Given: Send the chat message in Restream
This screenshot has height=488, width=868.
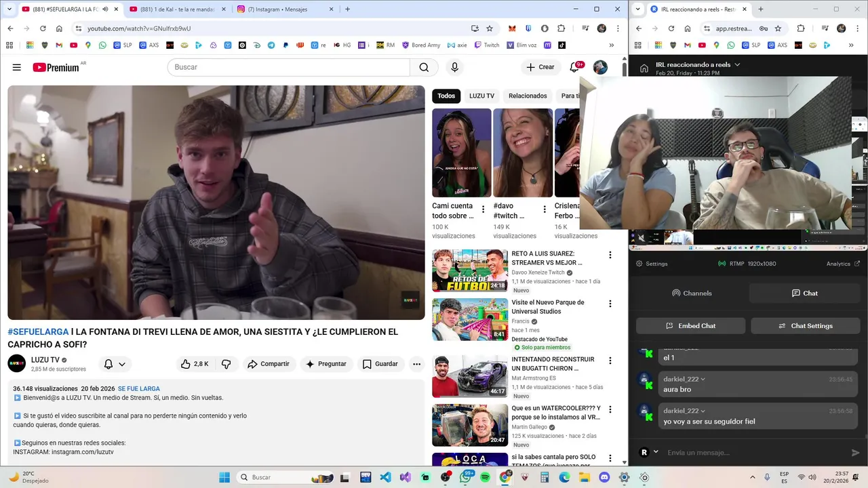Looking at the screenshot, I should point(856,452).
